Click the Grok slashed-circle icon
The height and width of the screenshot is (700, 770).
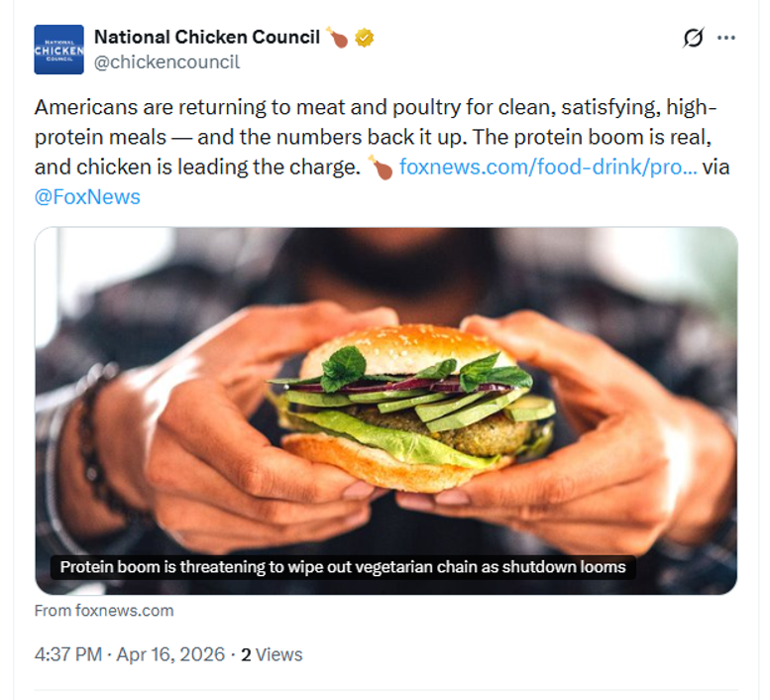click(694, 38)
